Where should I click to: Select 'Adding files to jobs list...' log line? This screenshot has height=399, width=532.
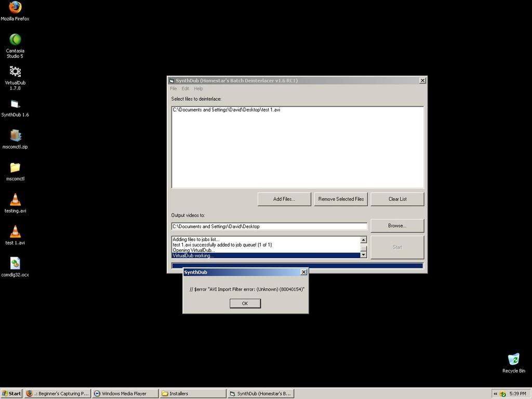point(196,239)
